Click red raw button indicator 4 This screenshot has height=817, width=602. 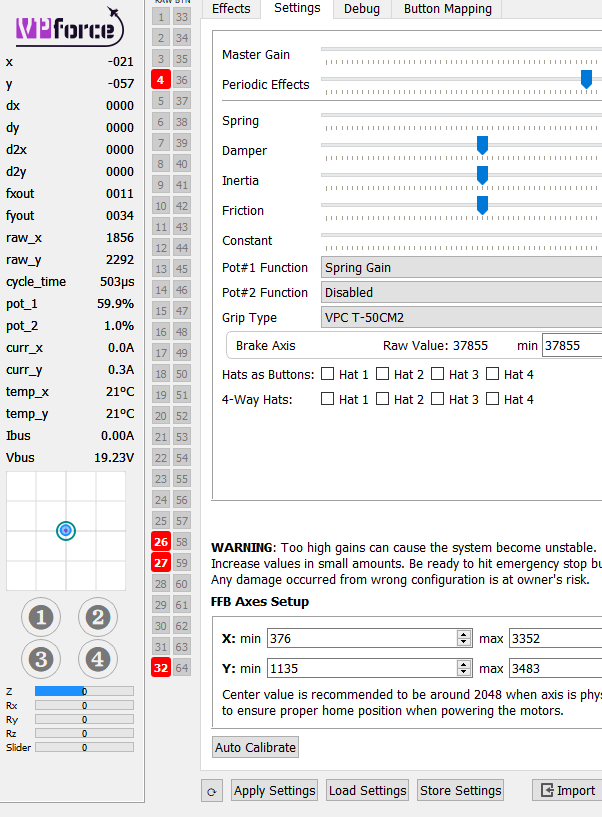pyautogui.click(x=161, y=80)
